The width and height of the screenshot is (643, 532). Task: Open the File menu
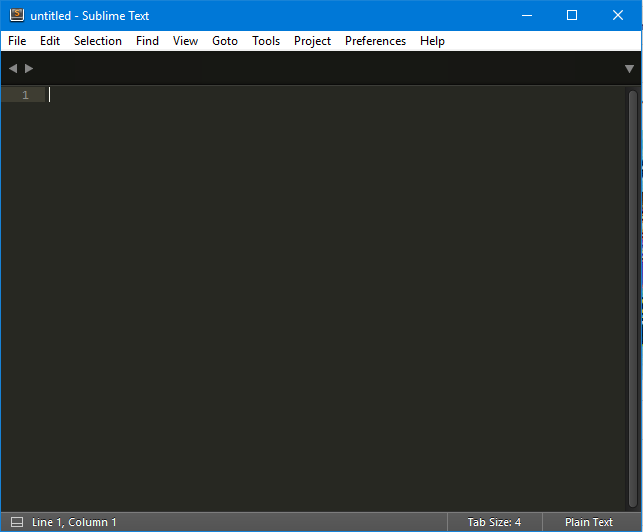(17, 41)
